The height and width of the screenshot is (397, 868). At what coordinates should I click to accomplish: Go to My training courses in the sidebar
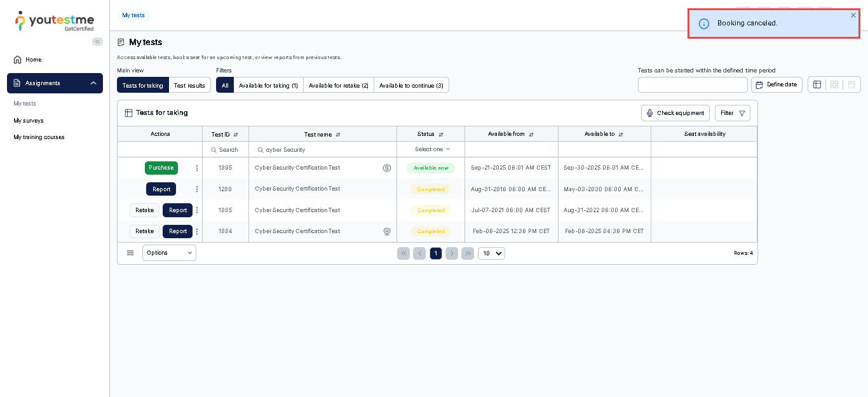[x=39, y=137]
